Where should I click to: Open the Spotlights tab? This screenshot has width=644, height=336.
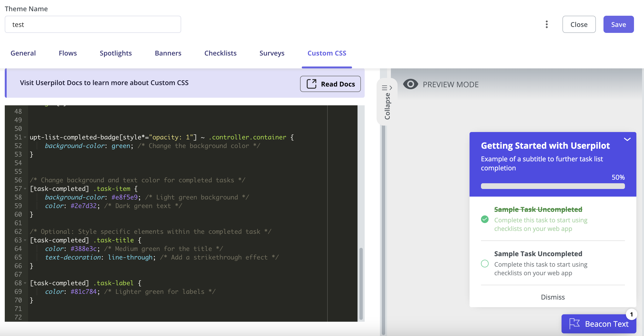116,53
